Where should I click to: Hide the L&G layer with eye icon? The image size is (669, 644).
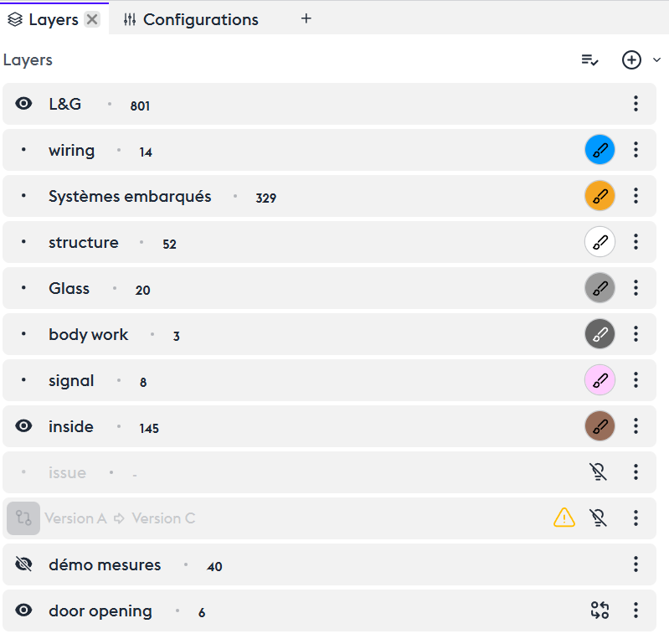click(x=24, y=104)
